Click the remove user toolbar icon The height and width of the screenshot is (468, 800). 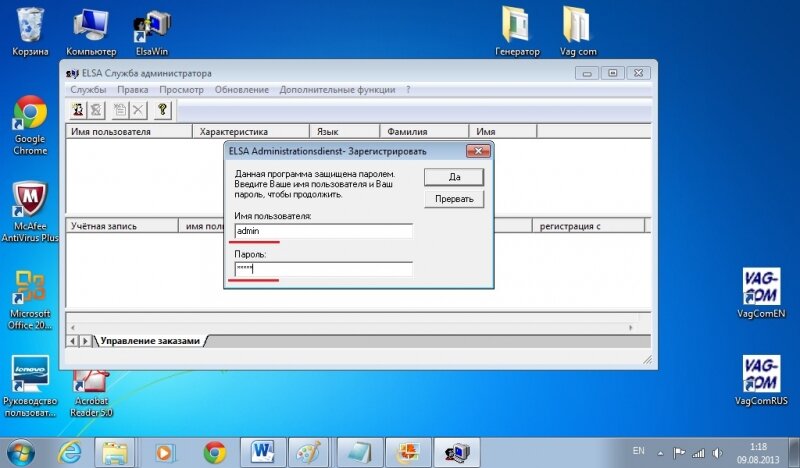coord(96,110)
